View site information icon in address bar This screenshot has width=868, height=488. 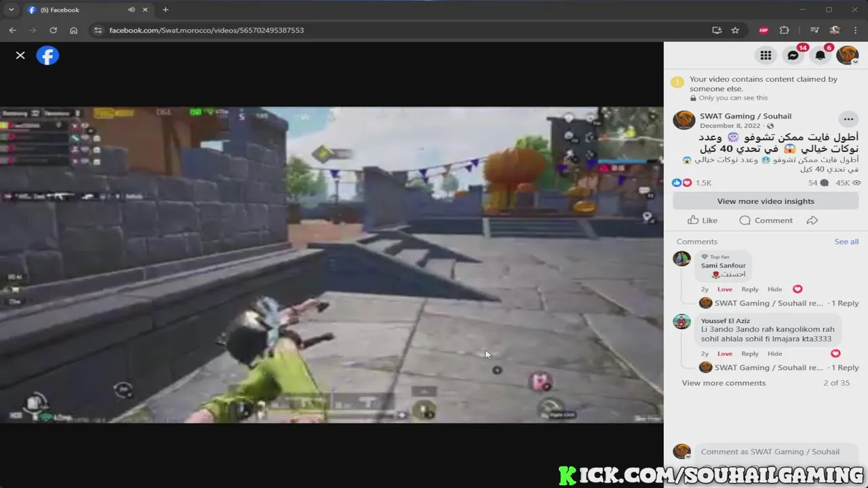[98, 30]
